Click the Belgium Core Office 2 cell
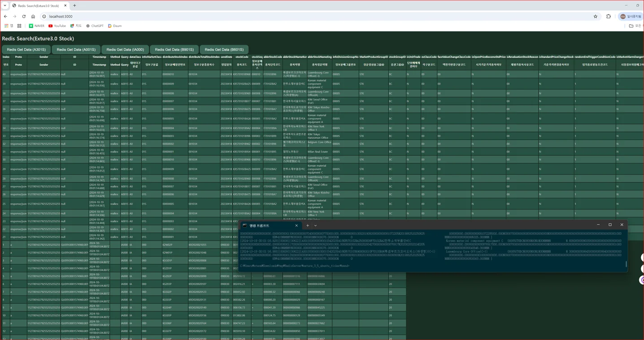The width and height of the screenshot is (644, 340). tap(319, 144)
